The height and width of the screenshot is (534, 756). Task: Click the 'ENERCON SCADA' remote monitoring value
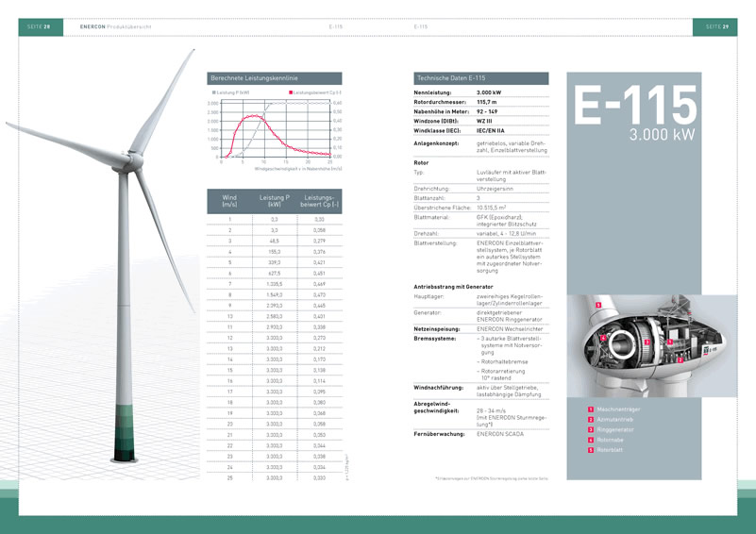[x=500, y=434]
